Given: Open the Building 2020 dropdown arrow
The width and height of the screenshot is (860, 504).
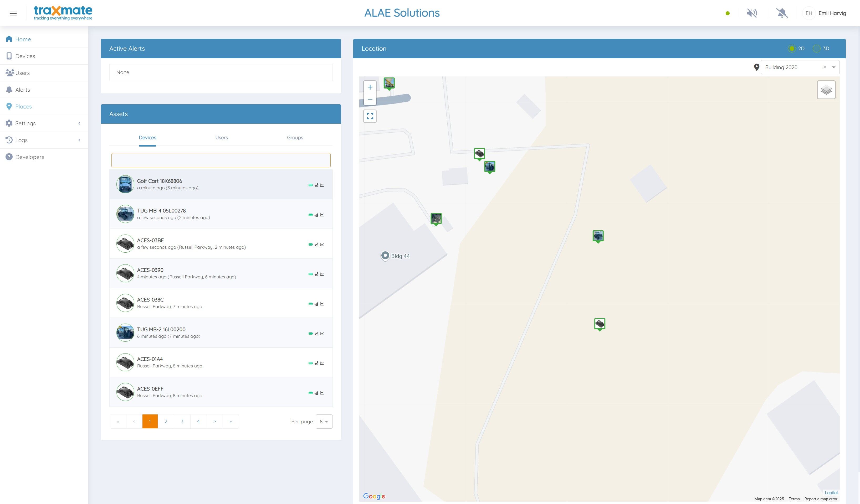Looking at the screenshot, I should coord(834,67).
